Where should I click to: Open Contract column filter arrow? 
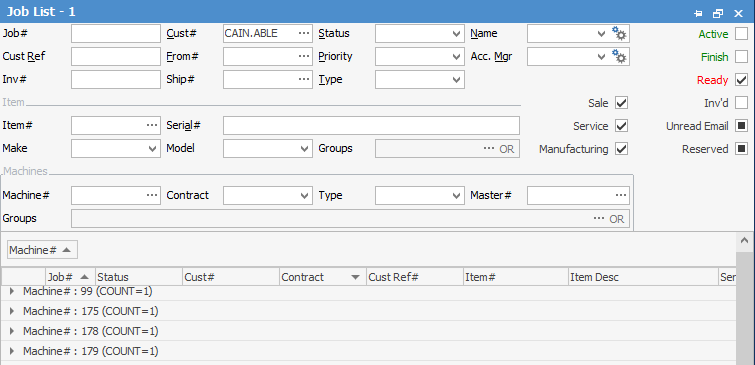tap(355, 277)
